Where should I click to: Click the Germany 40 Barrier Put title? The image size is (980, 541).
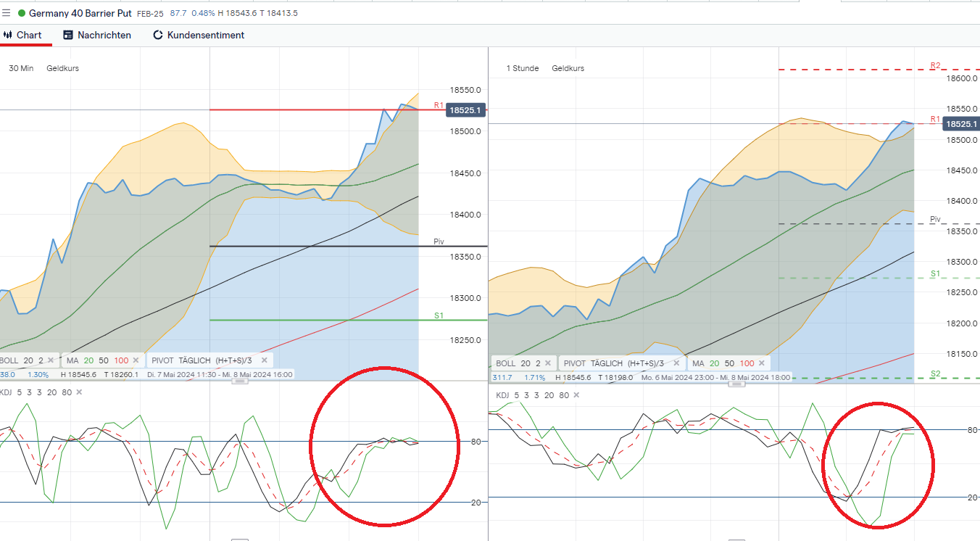[80, 13]
